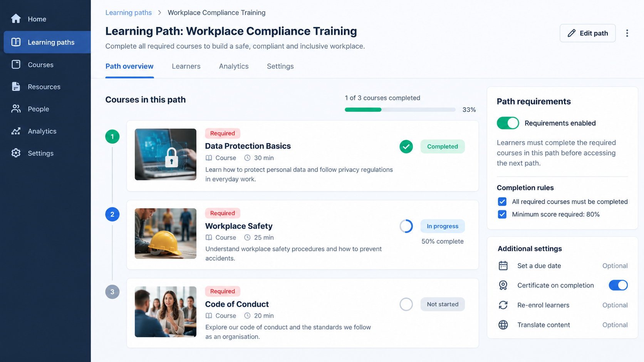The height and width of the screenshot is (362, 644).
Task: Click the empty status circle for Code of Conduct
Action: 406,304
